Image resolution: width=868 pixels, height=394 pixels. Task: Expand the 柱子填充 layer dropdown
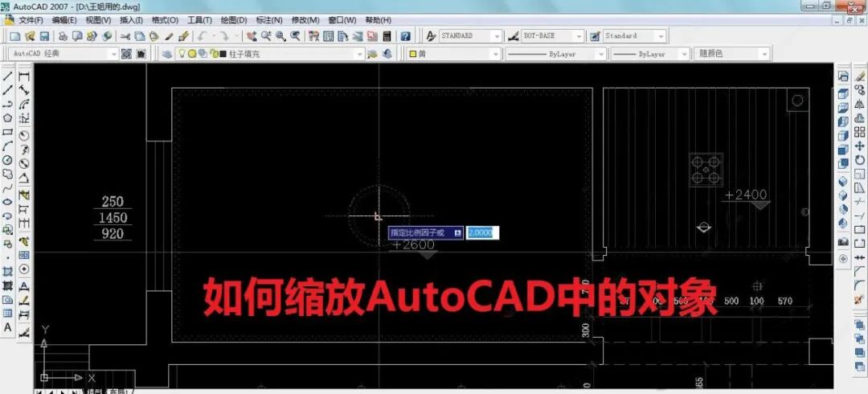(x=360, y=54)
